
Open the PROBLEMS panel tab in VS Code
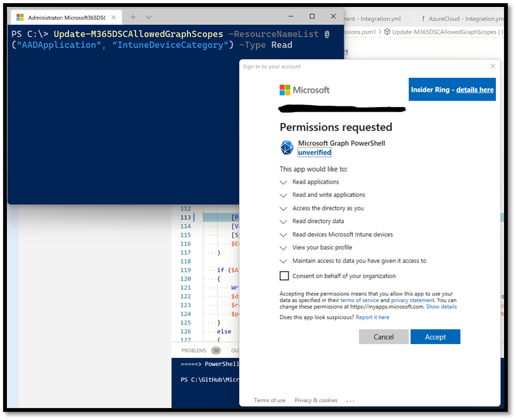(194, 350)
